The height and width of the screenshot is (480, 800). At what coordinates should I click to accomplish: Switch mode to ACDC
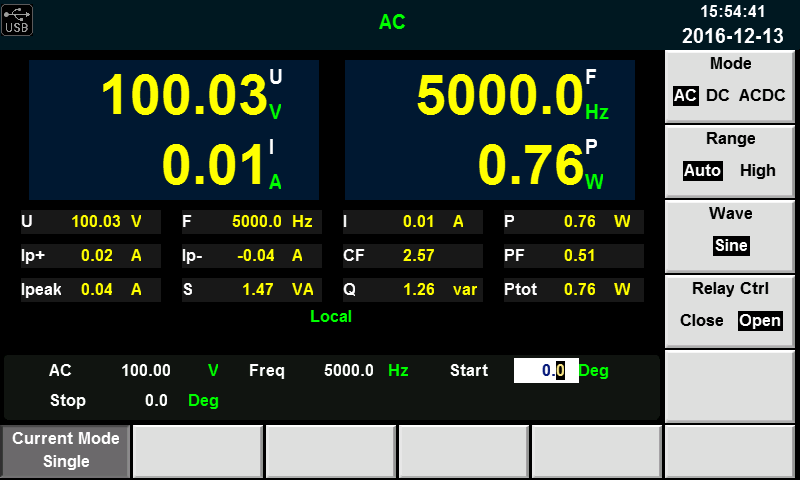click(x=762, y=95)
